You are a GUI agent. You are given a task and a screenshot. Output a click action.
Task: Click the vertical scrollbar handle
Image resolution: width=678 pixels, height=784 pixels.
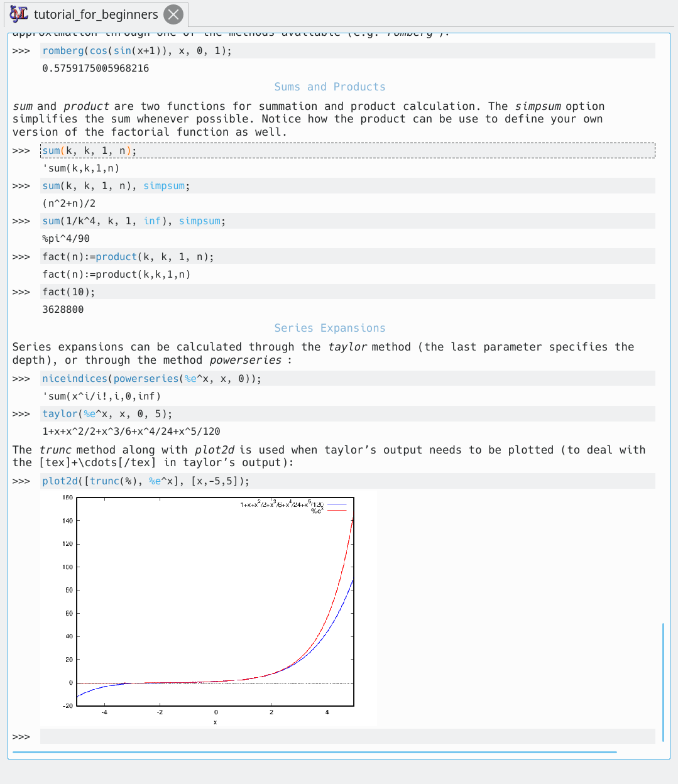tap(663, 682)
